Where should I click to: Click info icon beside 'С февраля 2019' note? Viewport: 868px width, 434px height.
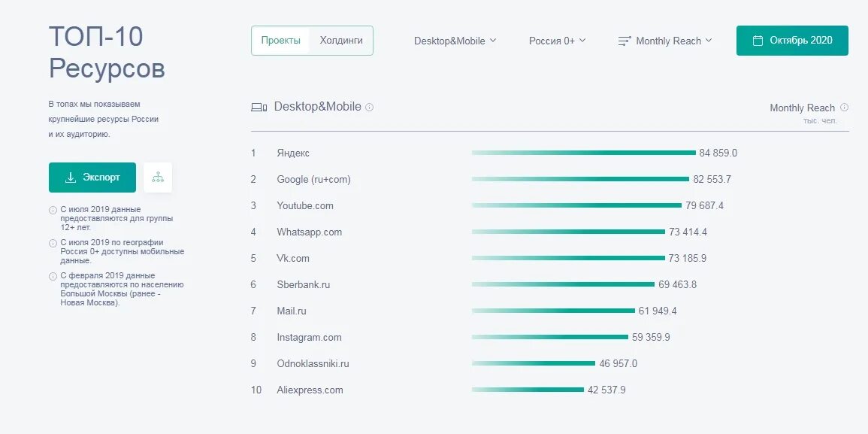[53, 276]
